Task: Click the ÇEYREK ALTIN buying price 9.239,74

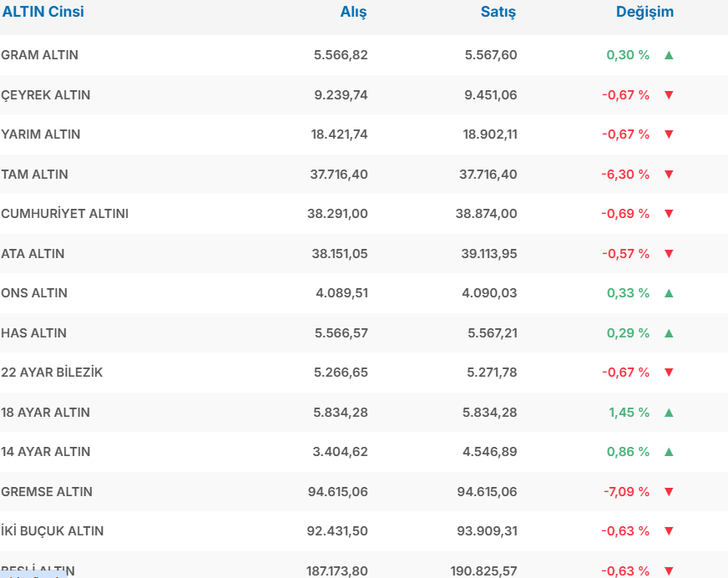Action: pos(341,95)
